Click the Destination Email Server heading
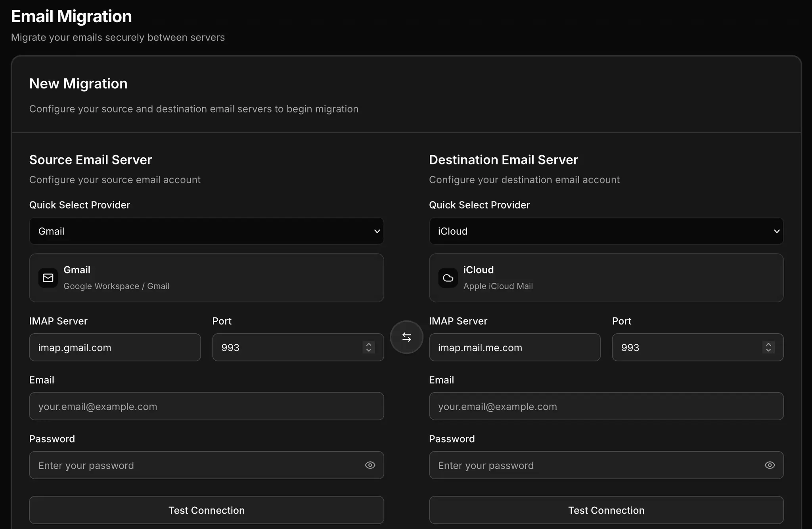Viewport: 812px width, 529px height. [x=504, y=160]
